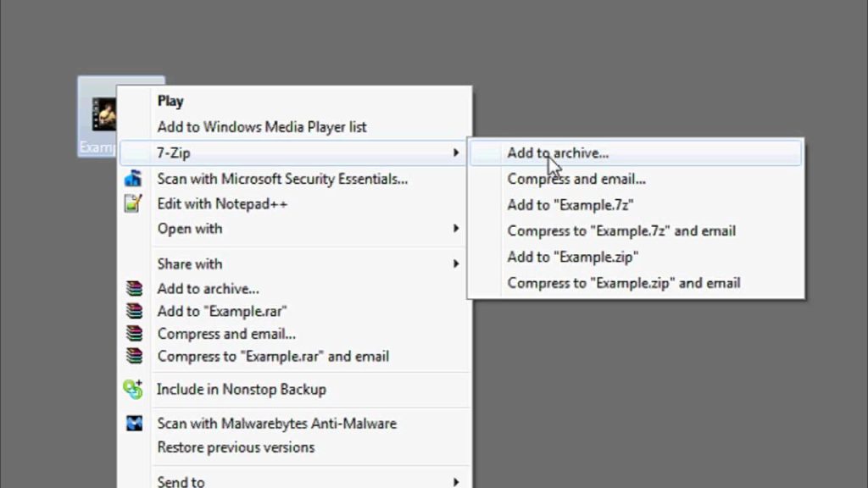868x488 pixels.
Task: Select Add to "Example.rar"
Action: (x=296, y=311)
